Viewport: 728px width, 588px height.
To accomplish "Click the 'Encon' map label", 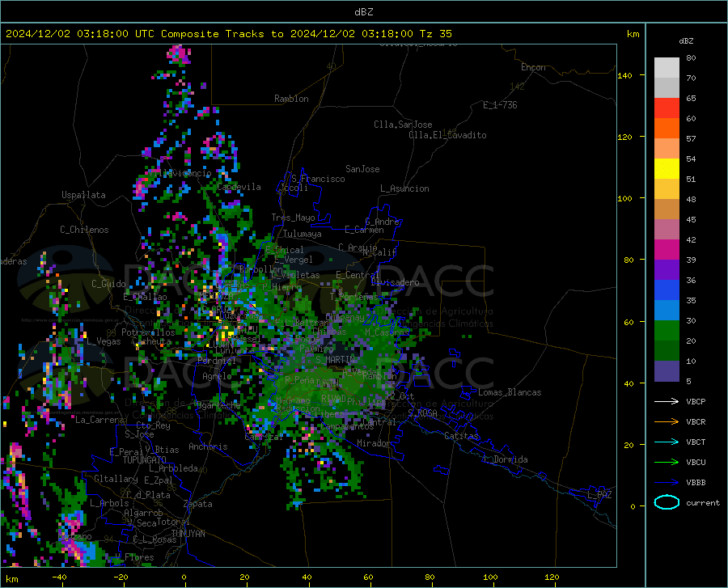I will (533, 67).
